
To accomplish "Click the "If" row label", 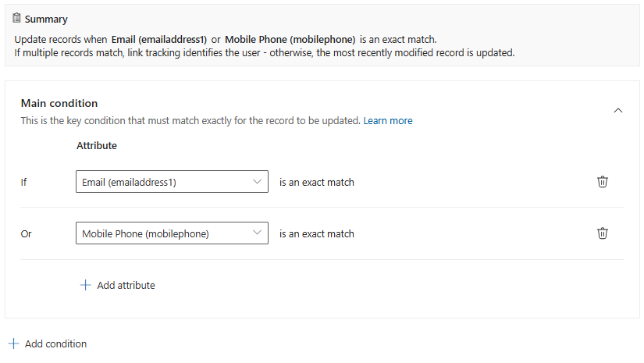I will coord(23,182).
